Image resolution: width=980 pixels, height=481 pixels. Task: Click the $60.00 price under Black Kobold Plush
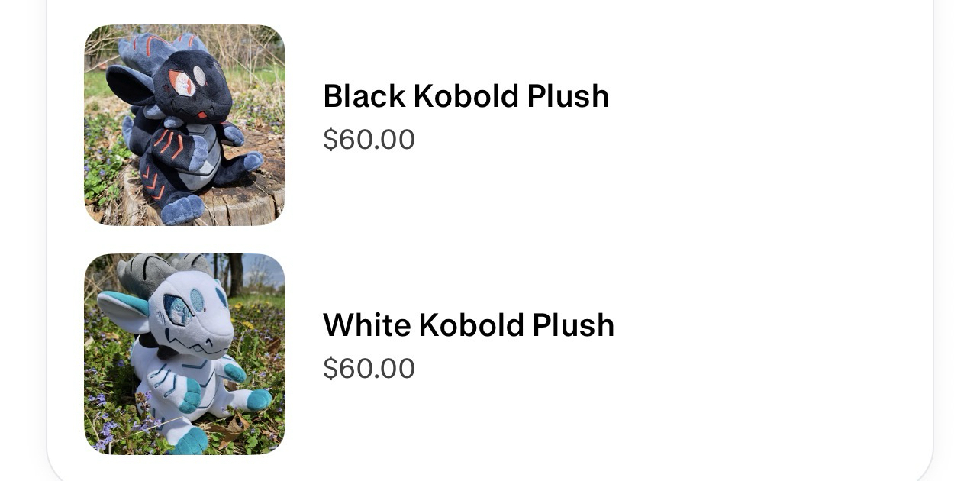369,140
